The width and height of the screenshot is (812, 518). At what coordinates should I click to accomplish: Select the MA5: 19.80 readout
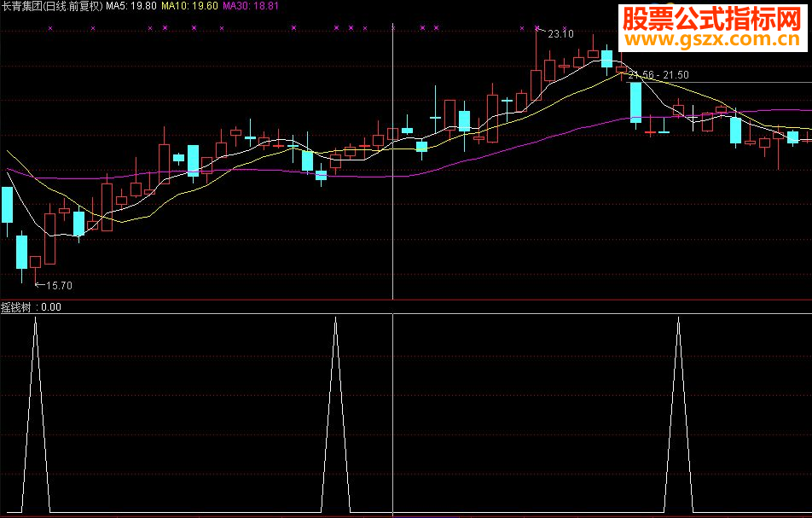[x=131, y=6]
